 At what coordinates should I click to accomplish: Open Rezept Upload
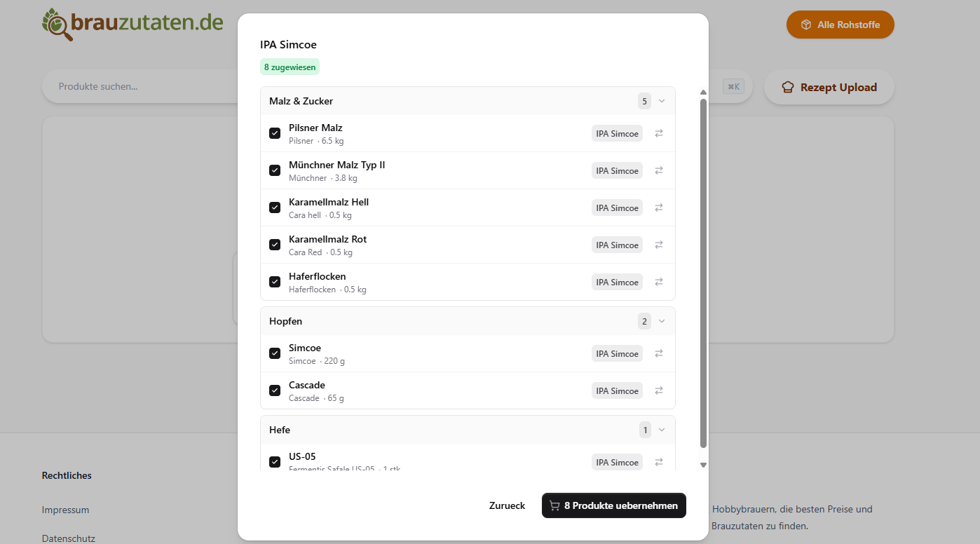(x=829, y=88)
